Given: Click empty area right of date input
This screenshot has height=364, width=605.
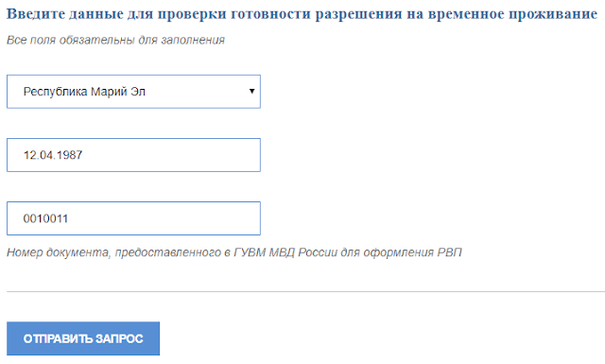Looking at the screenshot, I should pos(424,155).
